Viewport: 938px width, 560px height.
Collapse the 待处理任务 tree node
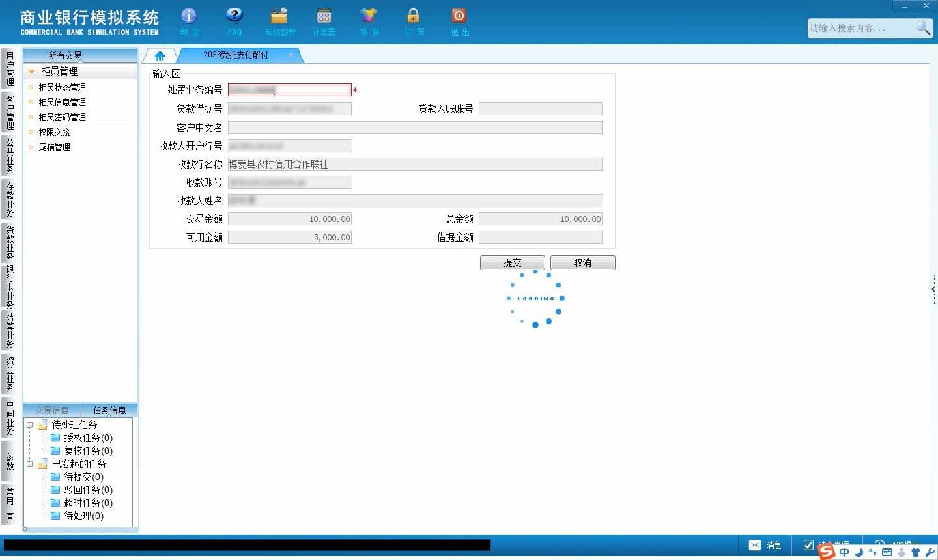(29, 425)
